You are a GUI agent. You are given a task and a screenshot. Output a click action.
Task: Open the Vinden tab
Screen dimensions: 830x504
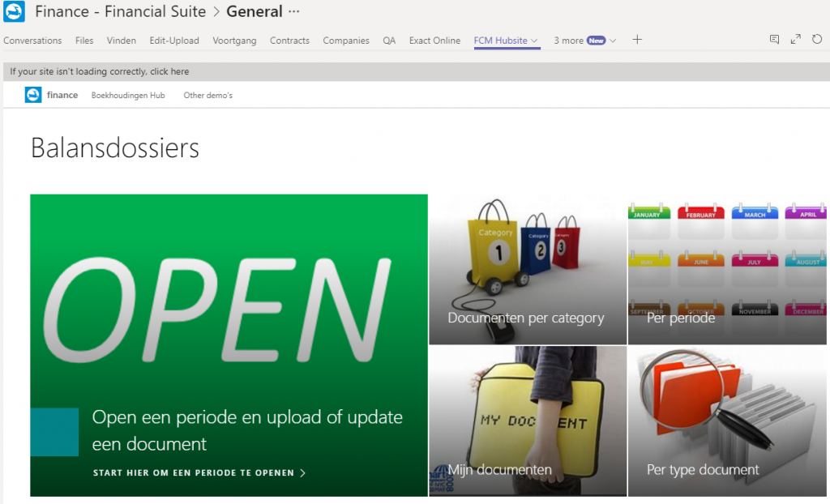(122, 41)
